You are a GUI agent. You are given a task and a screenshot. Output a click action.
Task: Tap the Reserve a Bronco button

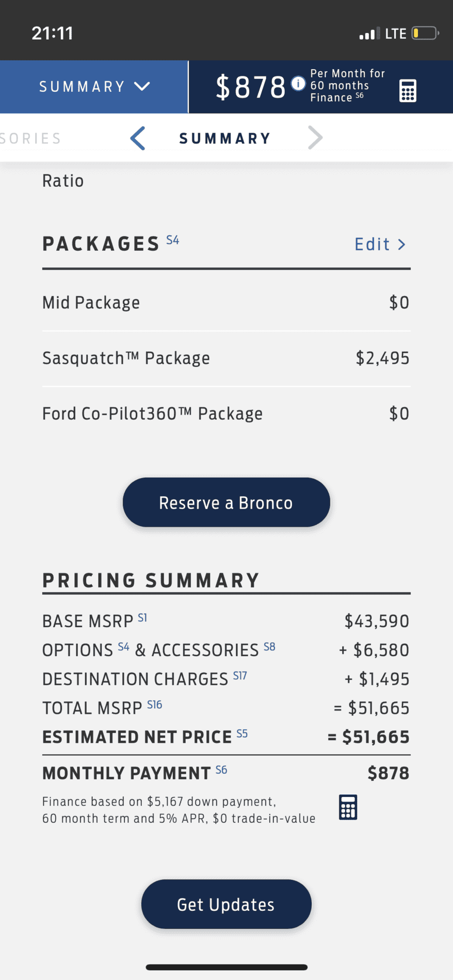click(226, 502)
